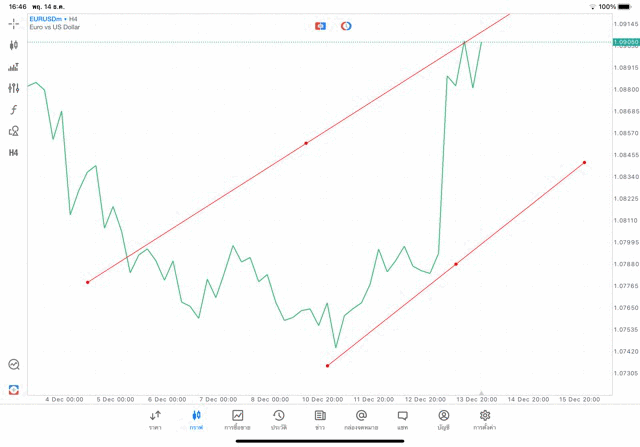Open the trade panel bar icon

[x=14, y=67]
